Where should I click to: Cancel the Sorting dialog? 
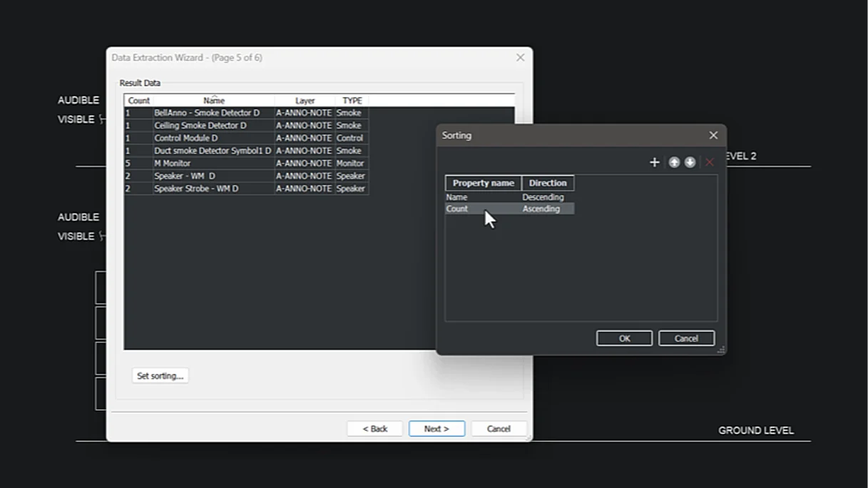coord(686,338)
